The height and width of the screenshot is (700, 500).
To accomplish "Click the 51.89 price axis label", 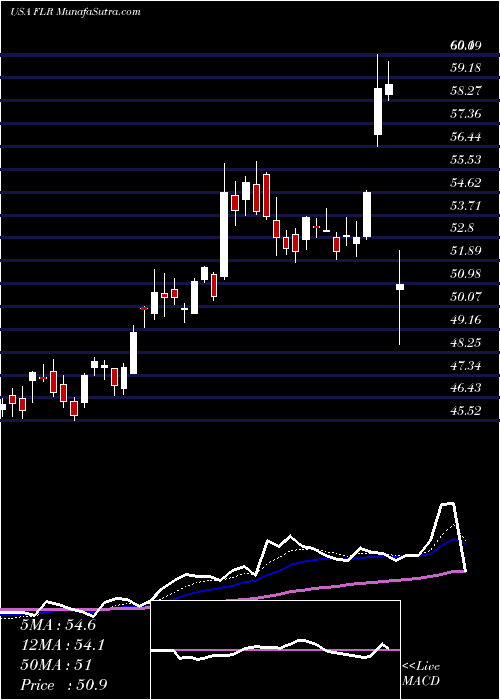I will pyautogui.click(x=466, y=250).
